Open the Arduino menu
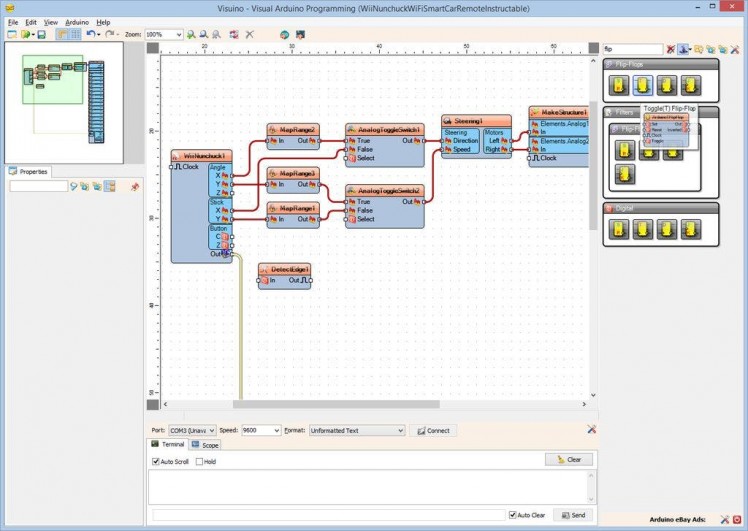This screenshot has height=531, width=748. click(x=77, y=21)
